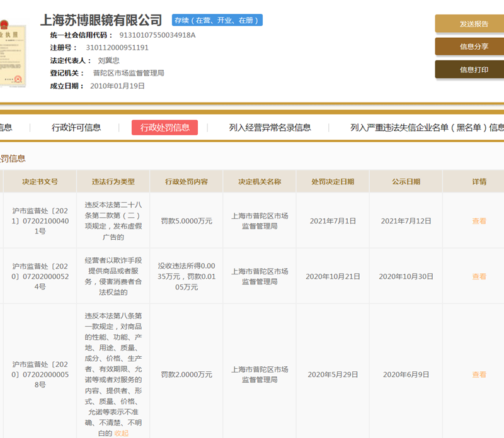Click publication date 2020年6月9日

tap(406, 374)
